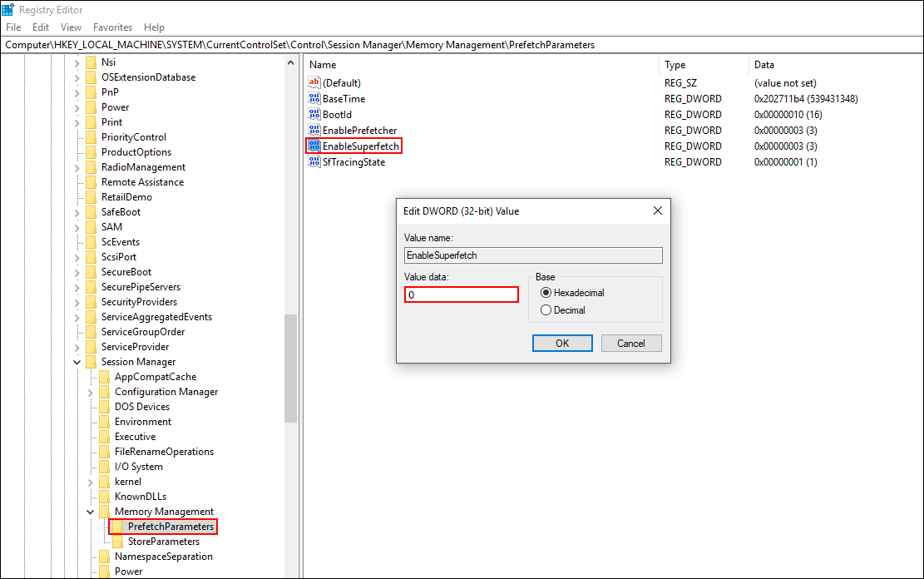Select the (Default) string value icon

[x=314, y=82]
